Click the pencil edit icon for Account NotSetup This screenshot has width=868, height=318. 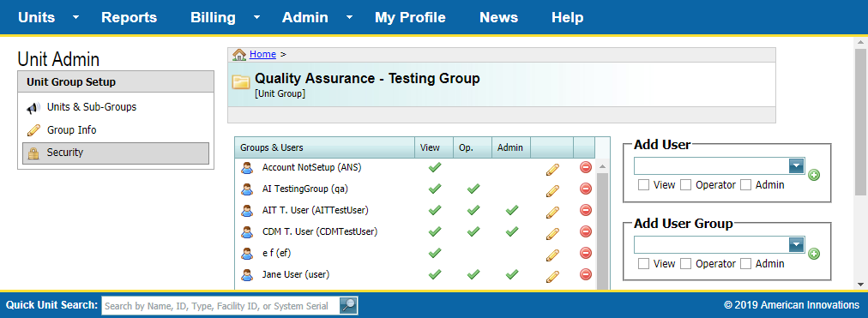[552, 168]
